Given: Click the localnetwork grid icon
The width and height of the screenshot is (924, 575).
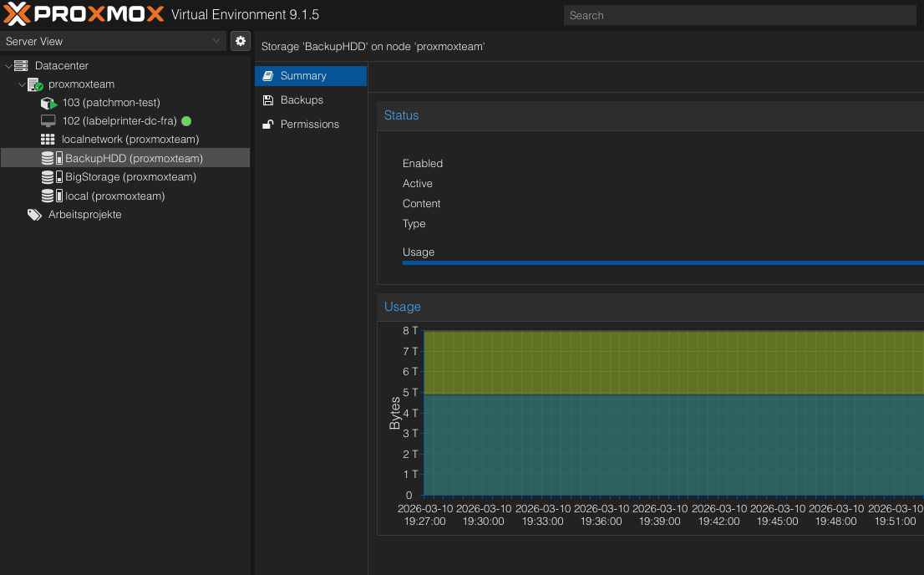Looking at the screenshot, I should point(48,140).
